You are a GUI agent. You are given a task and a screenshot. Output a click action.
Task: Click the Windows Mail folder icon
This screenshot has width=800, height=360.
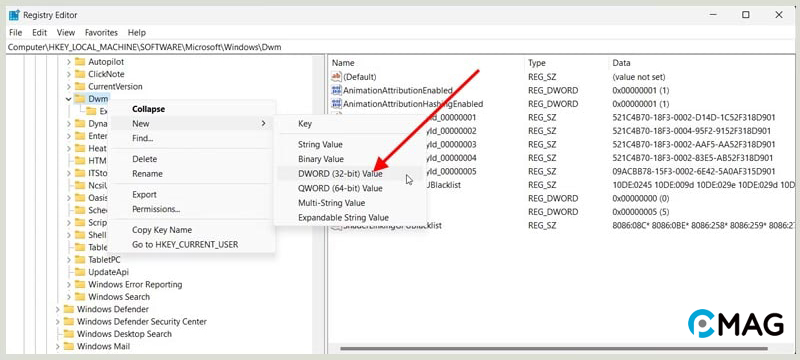pyautogui.click(x=68, y=346)
